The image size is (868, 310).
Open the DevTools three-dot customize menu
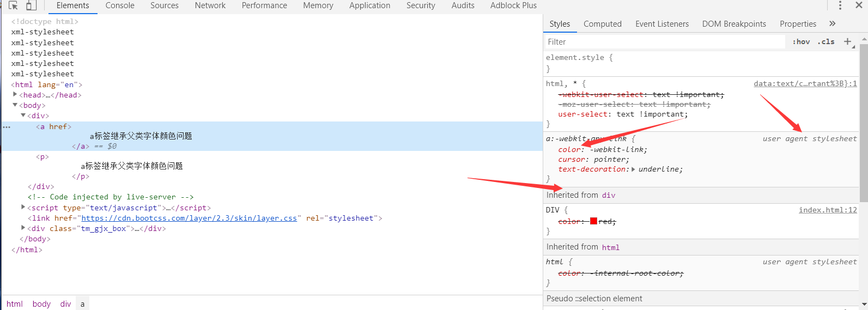click(840, 5)
